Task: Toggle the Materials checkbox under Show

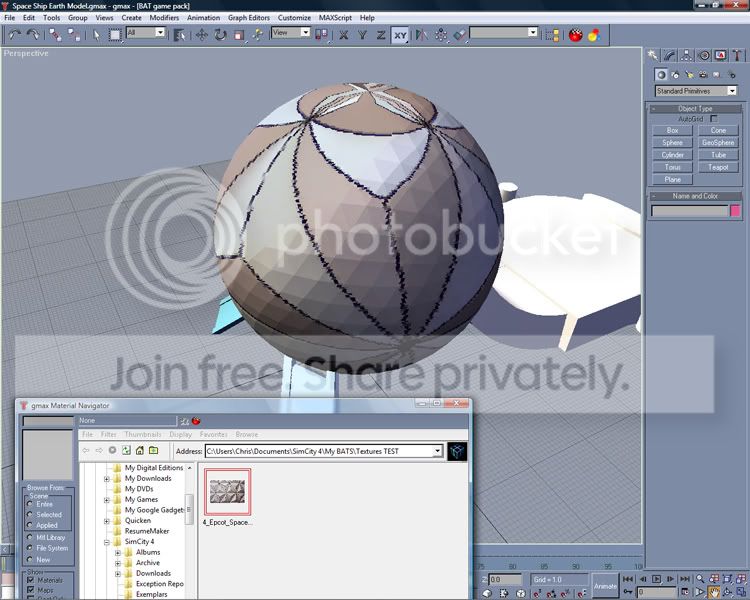Action: point(31,580)
